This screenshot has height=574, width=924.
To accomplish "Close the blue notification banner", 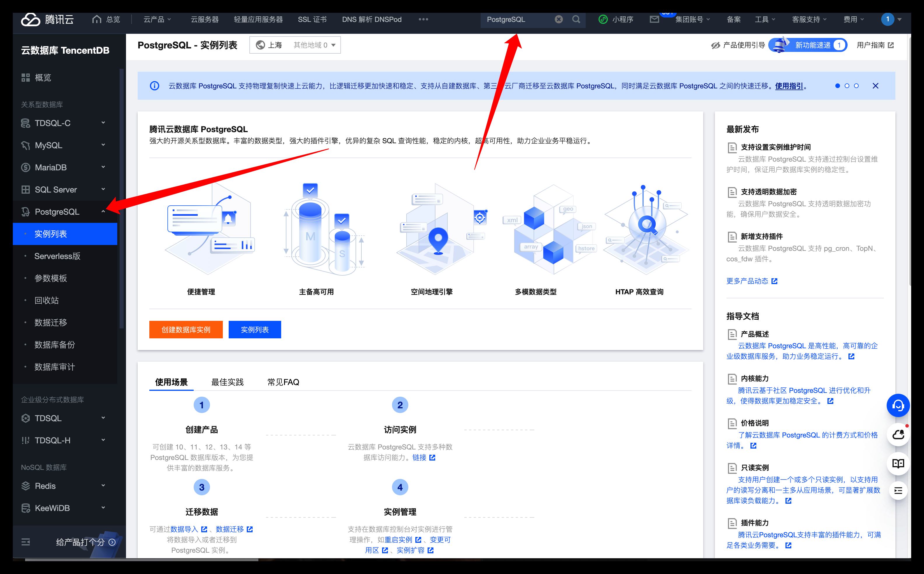I will (875, 86).
